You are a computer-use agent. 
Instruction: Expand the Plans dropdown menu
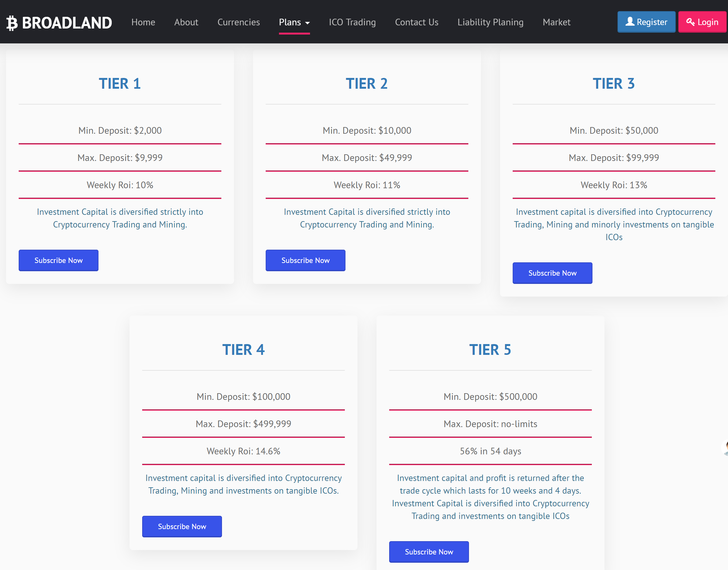pos(294,22)
